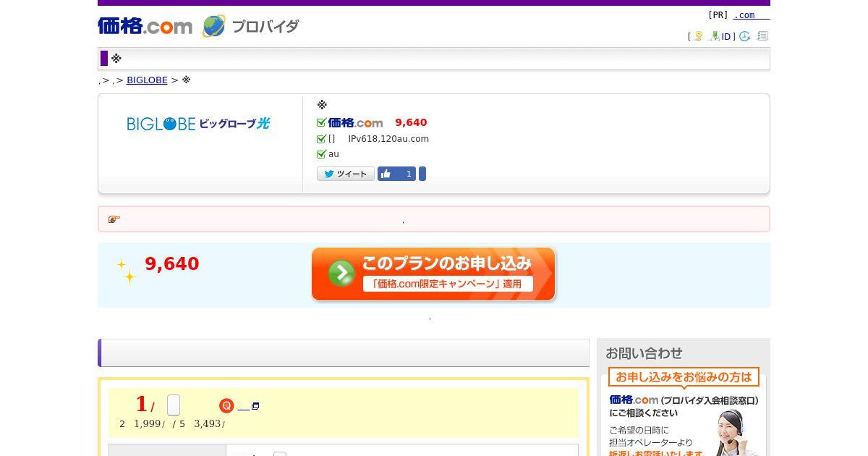Viewport: 868px width, 456px height.
Task: Open the .com PR link
Action: [751, 15]
